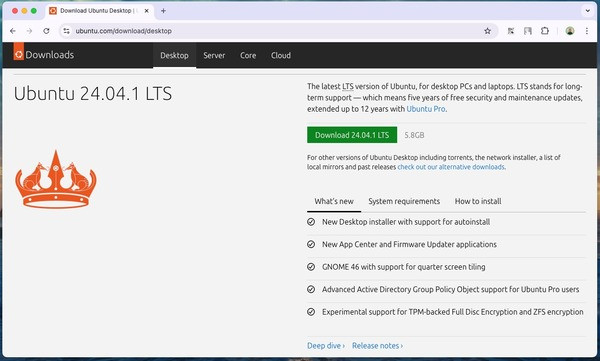Click the Advanced Active Directory Group Policy text
Screen dimensions: 600x361
pyautogui.click(x=450, y=289)
